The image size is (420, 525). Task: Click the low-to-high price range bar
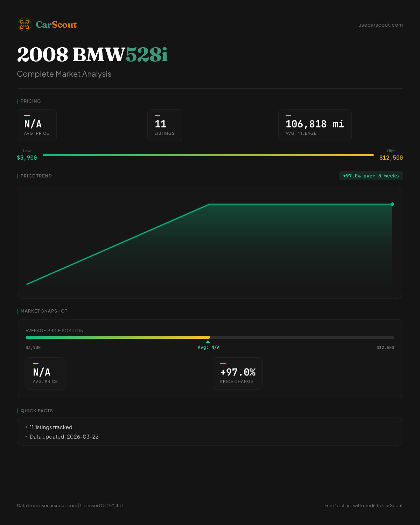208,155
